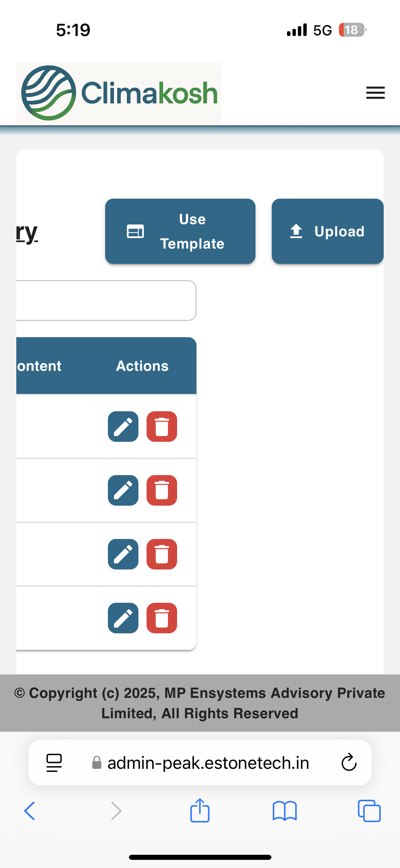Edit the first table row
The height and width of the screenshot is (868, 400).
[123, 427]
